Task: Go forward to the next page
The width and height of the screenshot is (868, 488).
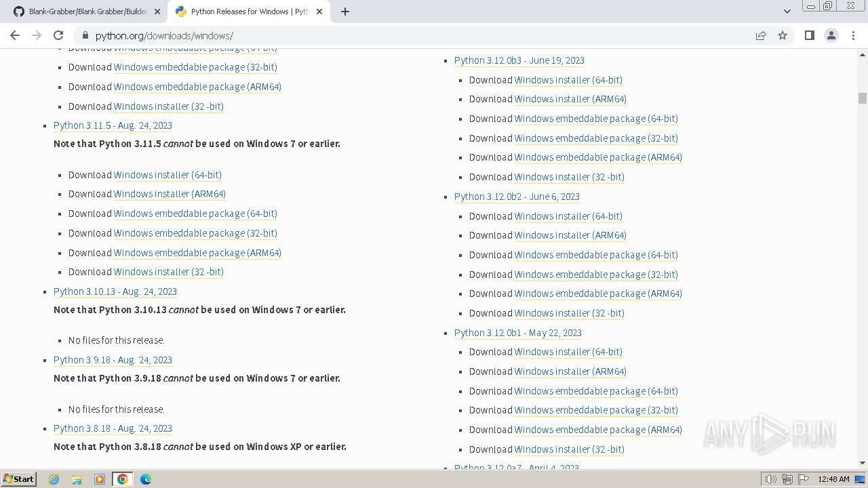Action: (x=37, y=35)
